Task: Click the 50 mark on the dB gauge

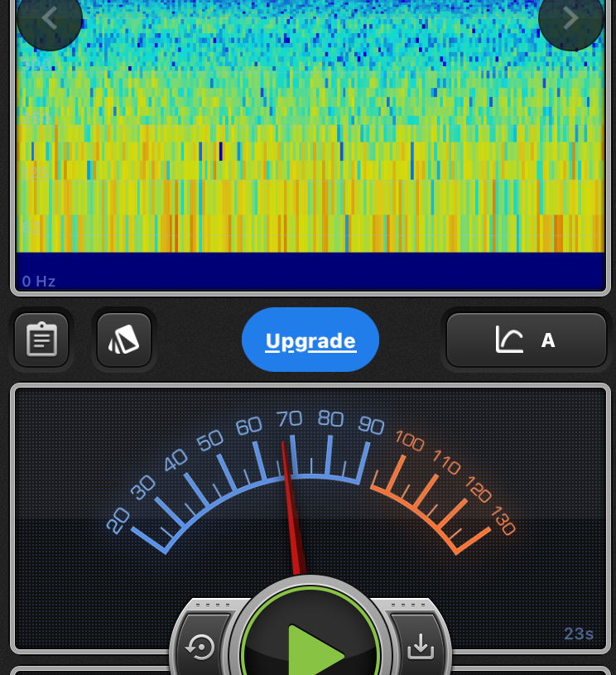Action: pos(210,440)
